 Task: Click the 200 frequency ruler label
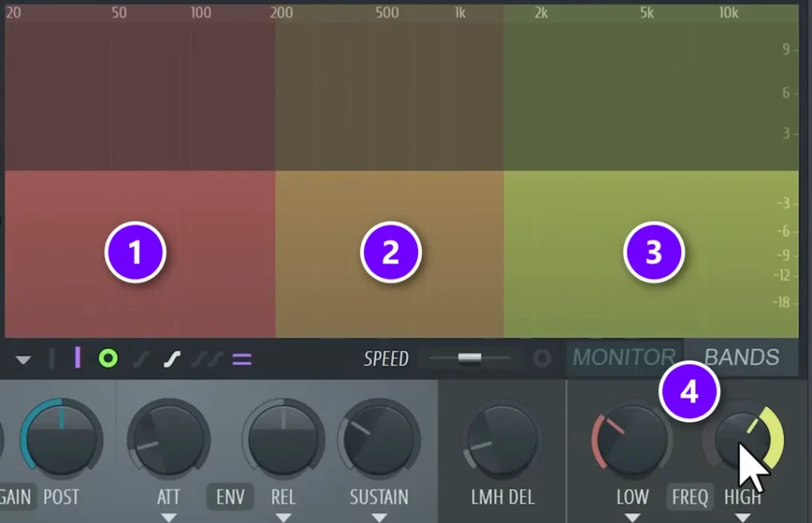pos(282,13)
